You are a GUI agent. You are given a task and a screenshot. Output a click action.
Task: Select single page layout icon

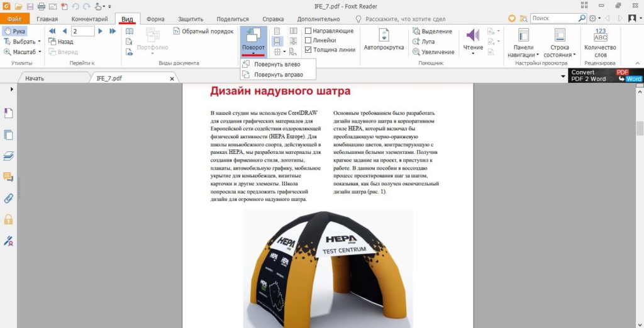tap(277, 31)
